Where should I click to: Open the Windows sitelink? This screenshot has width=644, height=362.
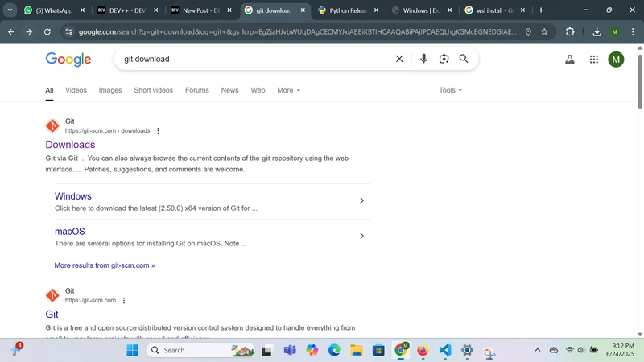tap(73, 196)
